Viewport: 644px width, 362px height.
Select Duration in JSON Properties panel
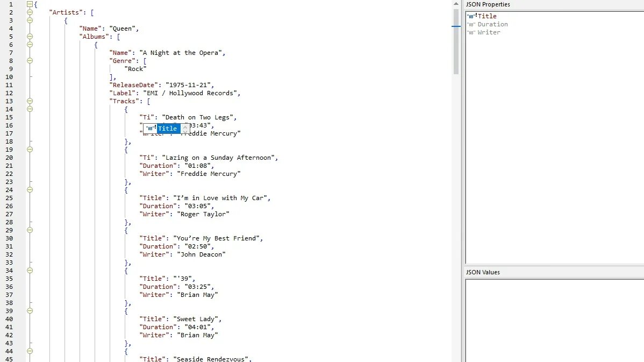pos(492,24)
